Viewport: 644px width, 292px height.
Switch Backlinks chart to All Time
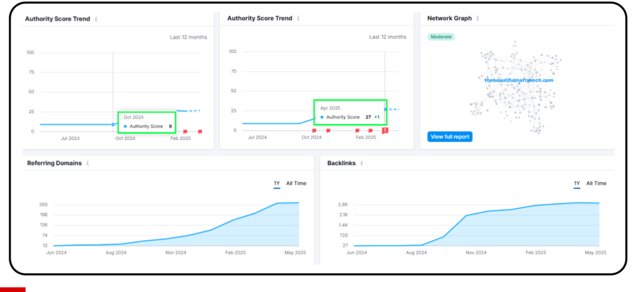596,183
